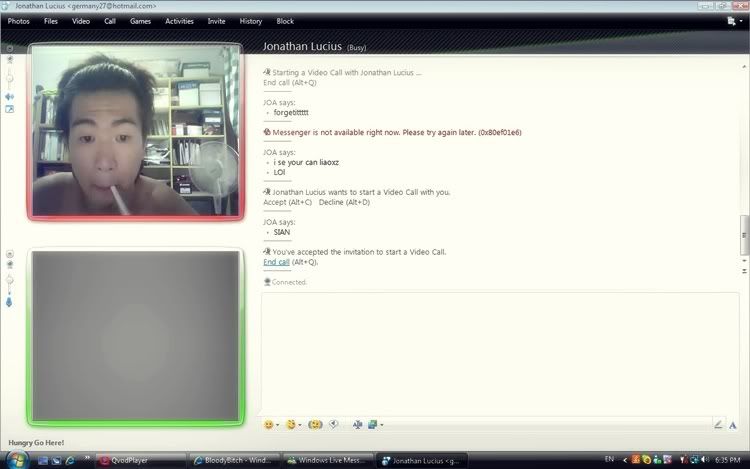This screenshot has height=469, width=750.
Task: Toggle your webcam panel collapse button
Action: [10, 254]
